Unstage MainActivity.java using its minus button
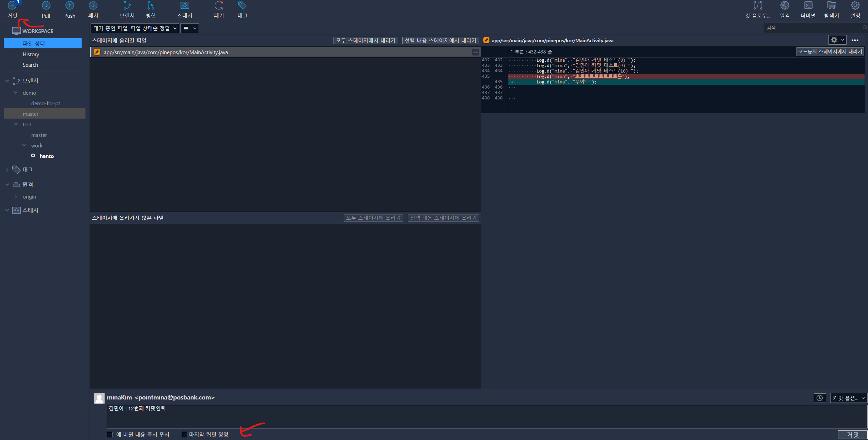 coord(475,52)
